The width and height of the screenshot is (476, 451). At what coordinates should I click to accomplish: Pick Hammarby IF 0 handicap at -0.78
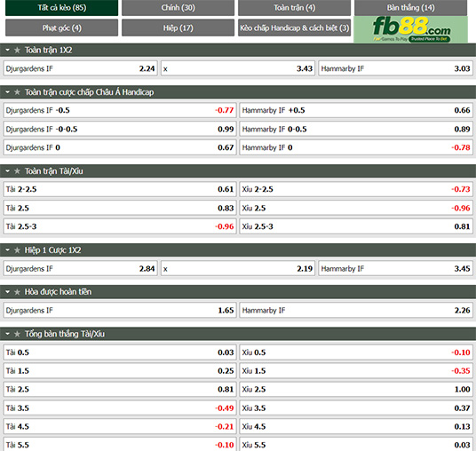point(356,147)
